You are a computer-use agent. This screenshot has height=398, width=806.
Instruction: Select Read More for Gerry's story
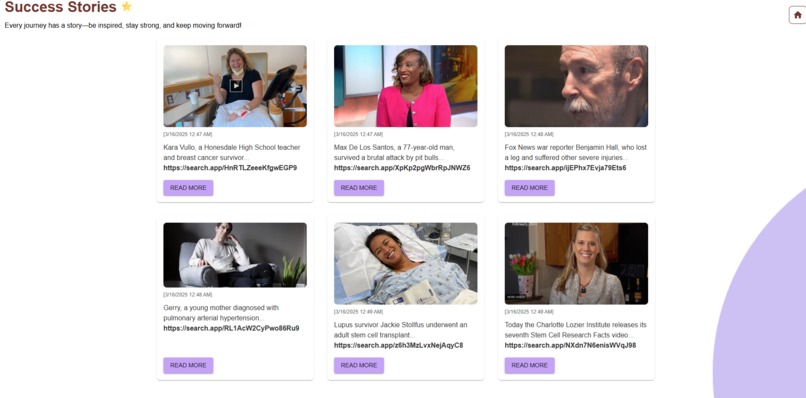coord(188,365)
